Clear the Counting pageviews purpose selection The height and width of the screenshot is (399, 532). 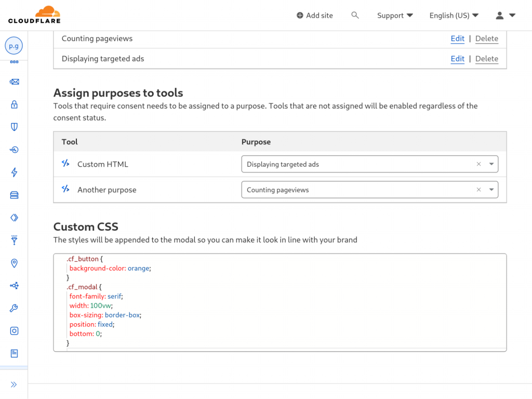point(479,190)
